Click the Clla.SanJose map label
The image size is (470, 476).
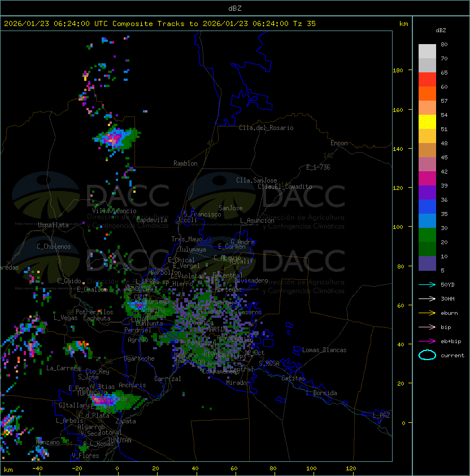coord(256,180)
